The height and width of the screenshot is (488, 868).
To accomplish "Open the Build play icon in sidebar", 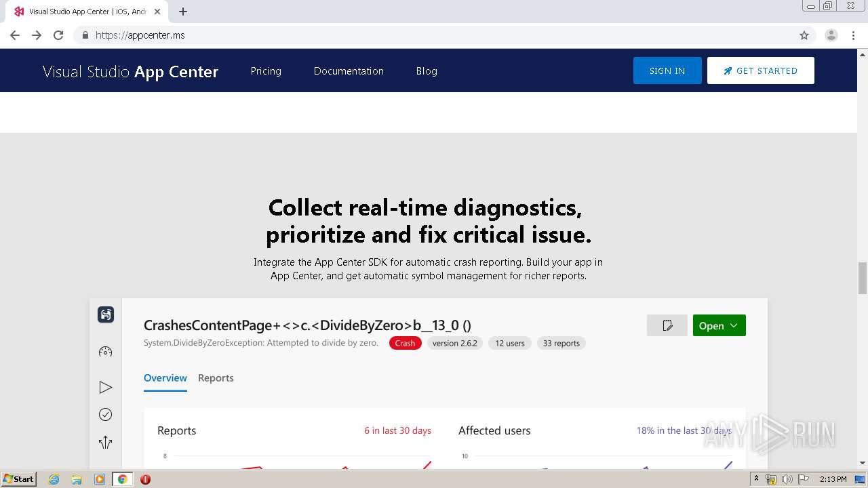I will 105,387.
